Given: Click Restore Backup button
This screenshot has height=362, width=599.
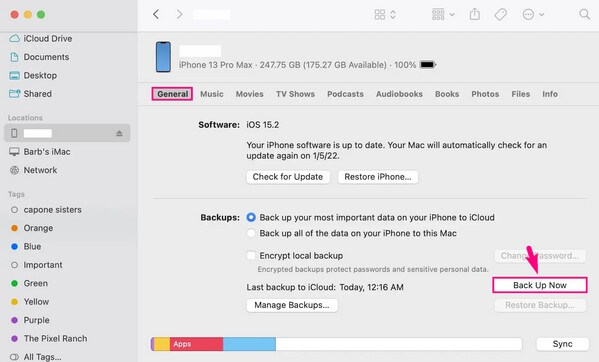Looking at the screenshot, I should pos(540,305).
